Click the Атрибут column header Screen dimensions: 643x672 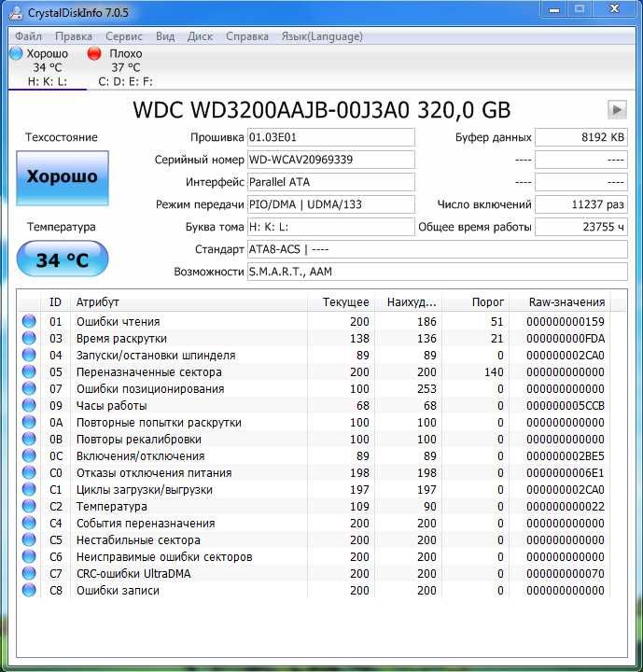[189, 302]
